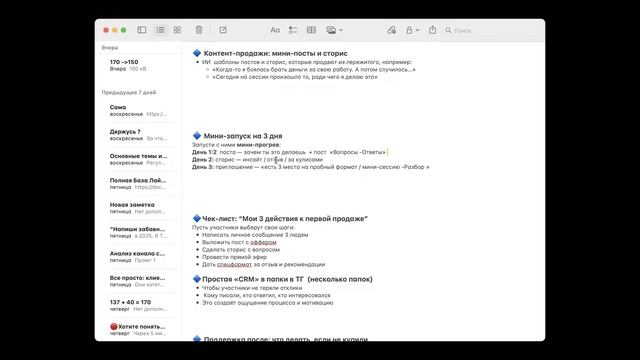Click heading Простая «CRM» в папки в ТГ
This screenshot has width=640, height=360.
(x=287, y=279)
